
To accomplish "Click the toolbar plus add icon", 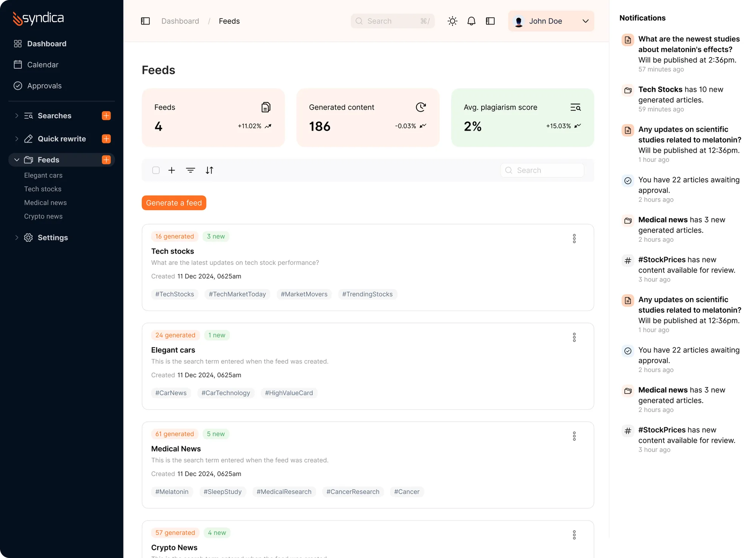I will pyautogui.click(x=172, y=171).
